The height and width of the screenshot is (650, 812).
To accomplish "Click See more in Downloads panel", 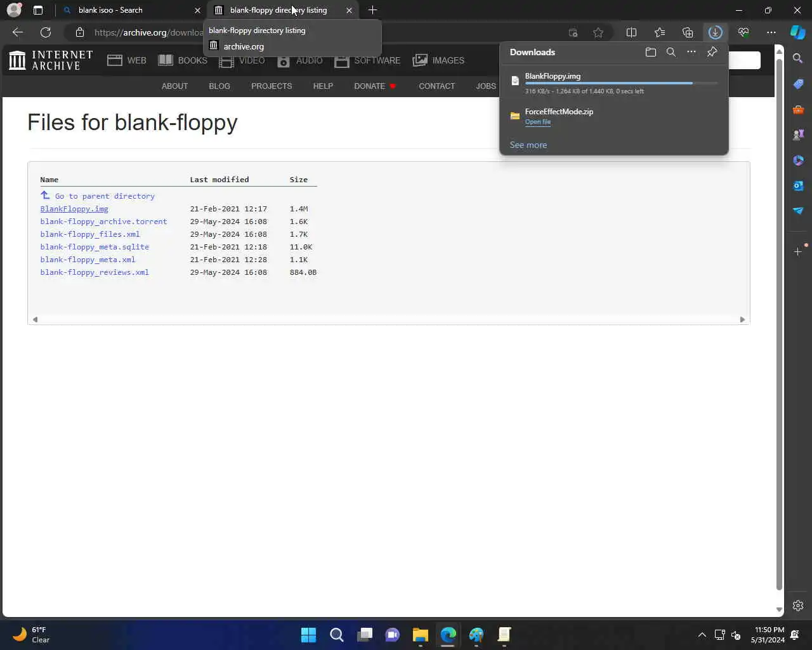I will pos(528,145).
